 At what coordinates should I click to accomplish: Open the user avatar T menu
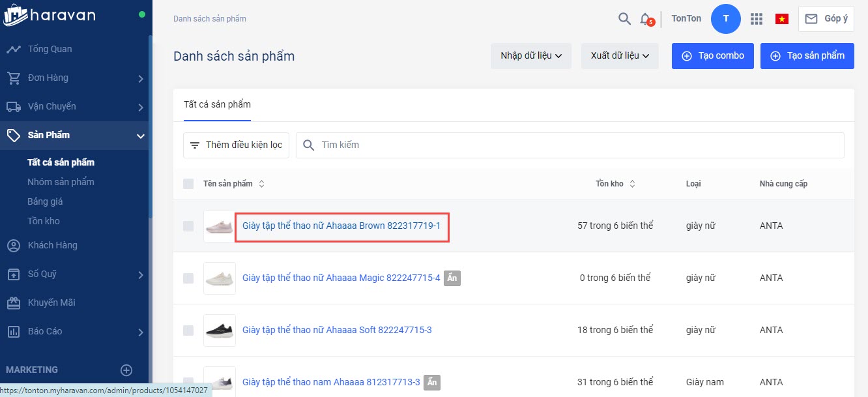pos(726,19)
